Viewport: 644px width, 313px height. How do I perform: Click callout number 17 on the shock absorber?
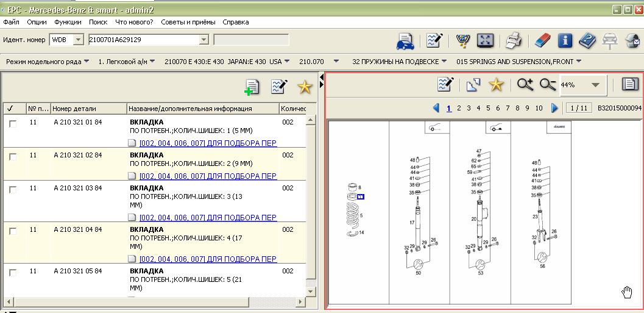[411, 223]
